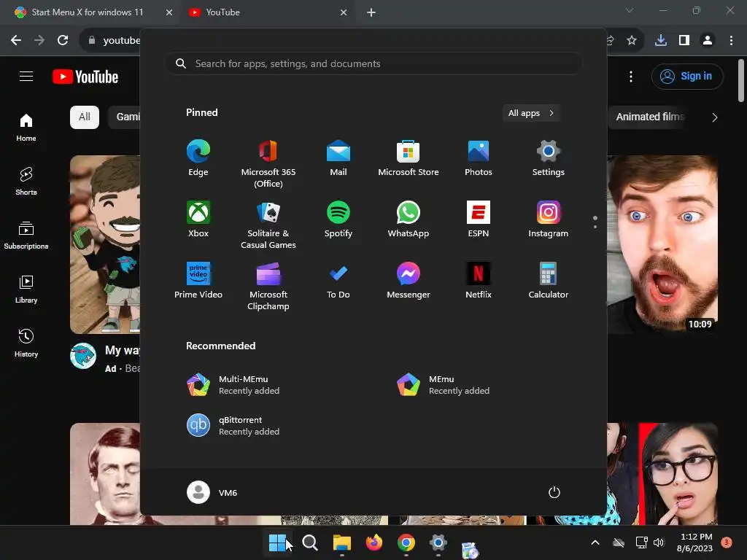747x560 pixels.
Task: Open YouTube settings three-dot menu
Action: [x=631, y=76]
